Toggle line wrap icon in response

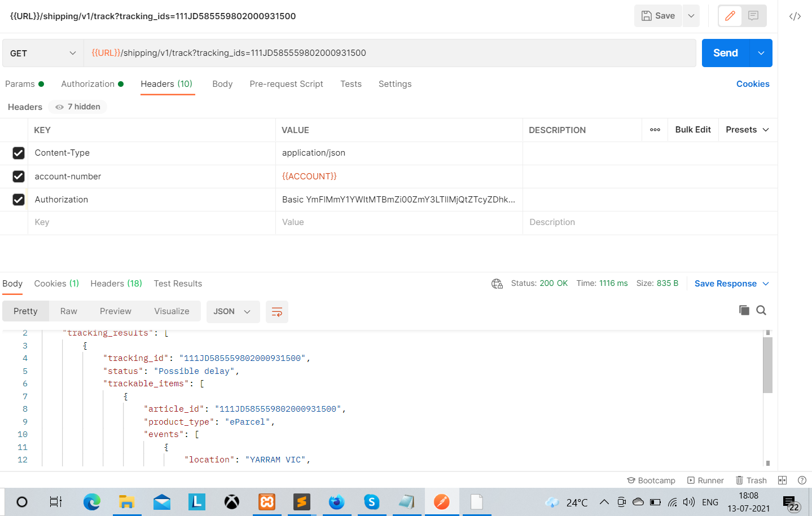pos(276,312)
